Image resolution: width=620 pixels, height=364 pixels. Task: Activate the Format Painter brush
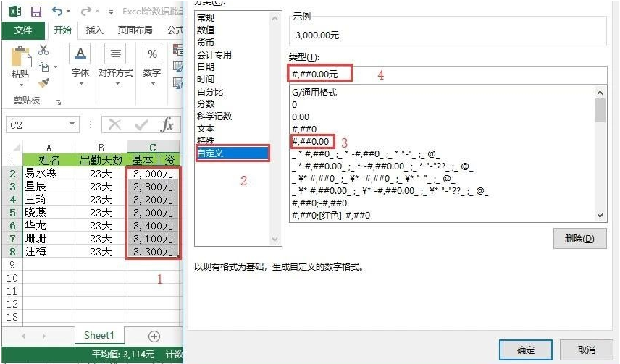click(x=43, y=83)
